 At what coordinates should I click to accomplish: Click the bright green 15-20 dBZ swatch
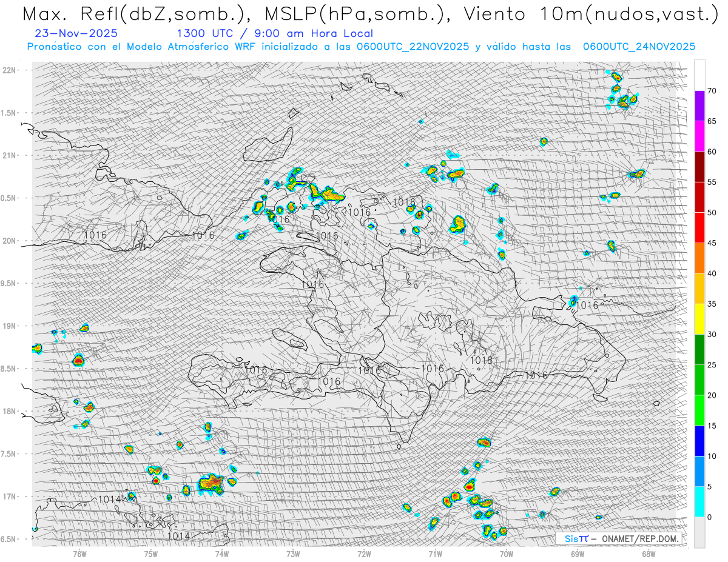[x=699, y=410]
